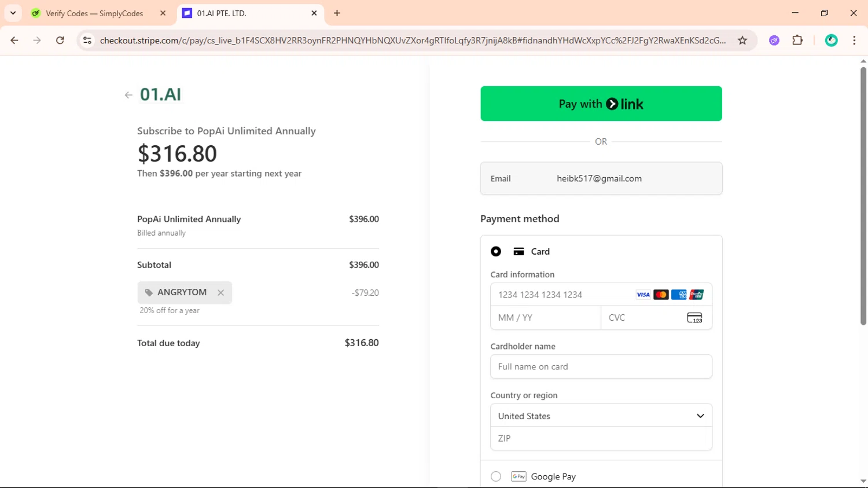This screenshot has height=488, width=868.
Task: Click the checkout.stripe.com address bar URL
Action: pos(413,41)
